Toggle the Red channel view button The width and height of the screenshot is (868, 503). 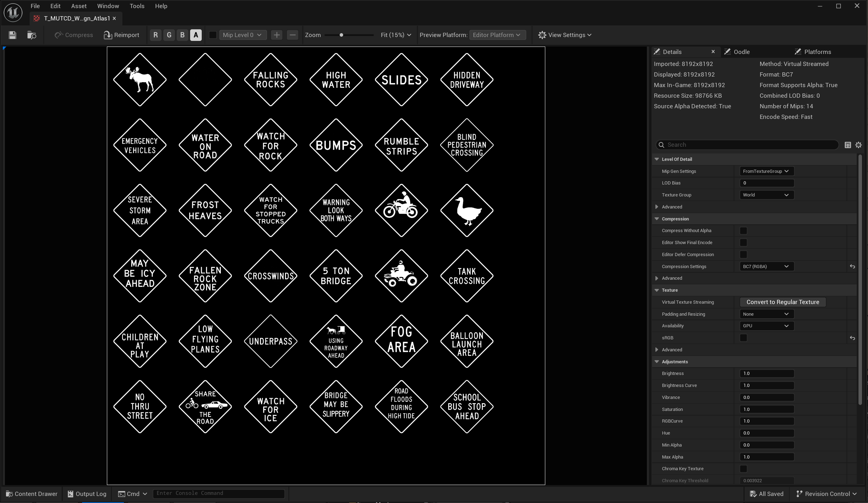[x=156, y=35]
